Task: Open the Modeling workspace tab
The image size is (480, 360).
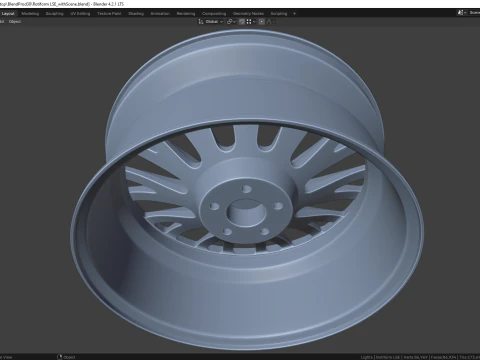Action: coord(30,14)
